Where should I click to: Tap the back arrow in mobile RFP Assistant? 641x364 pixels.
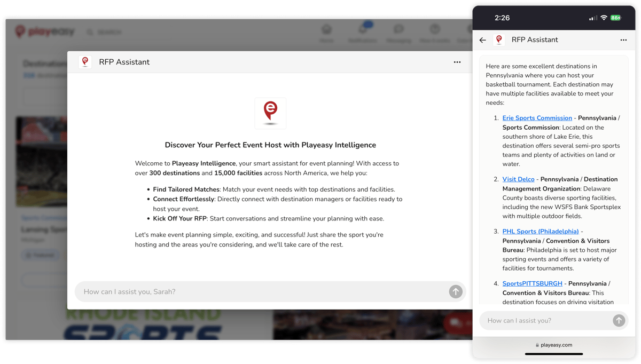483,40
